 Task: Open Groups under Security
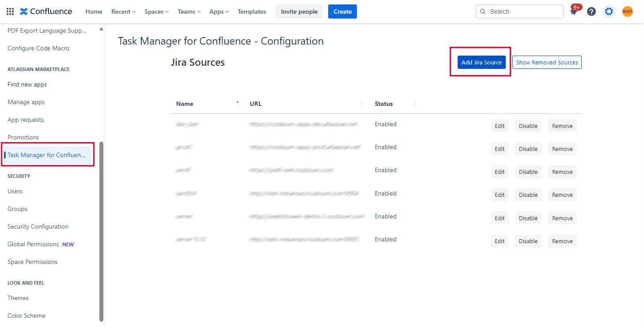(17, 209)
